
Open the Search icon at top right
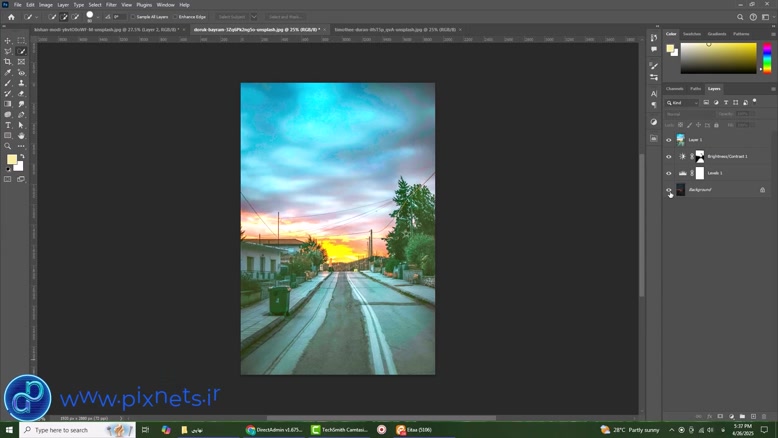[740, 17]
